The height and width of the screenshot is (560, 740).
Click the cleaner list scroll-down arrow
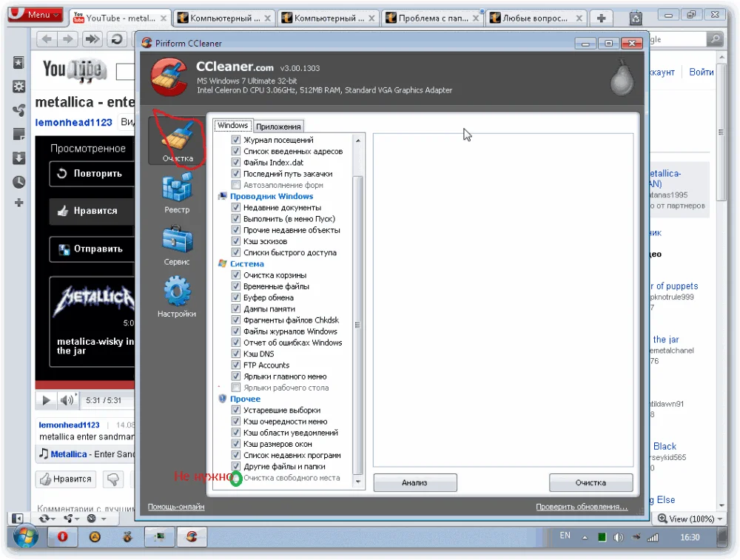pyautogui.click(x=357, y=482)
